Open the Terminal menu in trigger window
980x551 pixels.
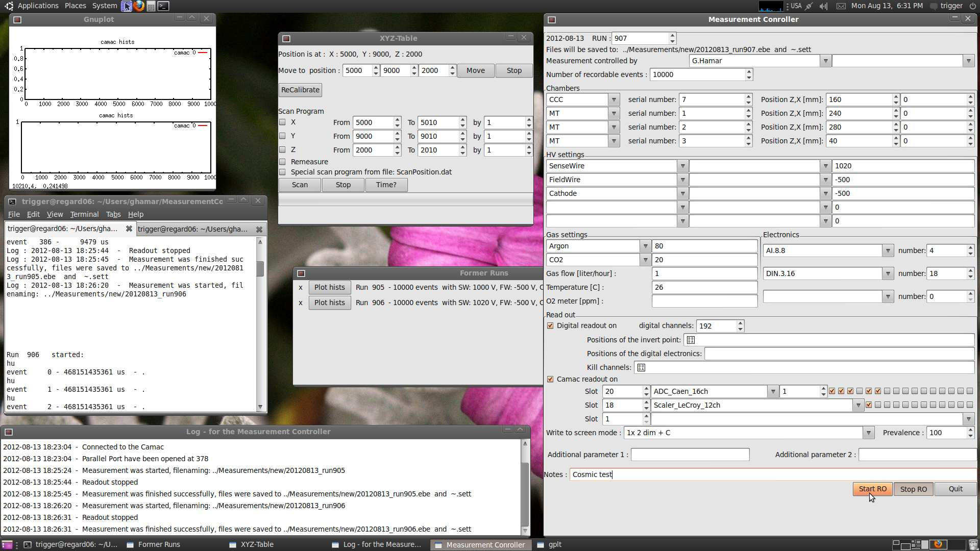pos(84,214)
